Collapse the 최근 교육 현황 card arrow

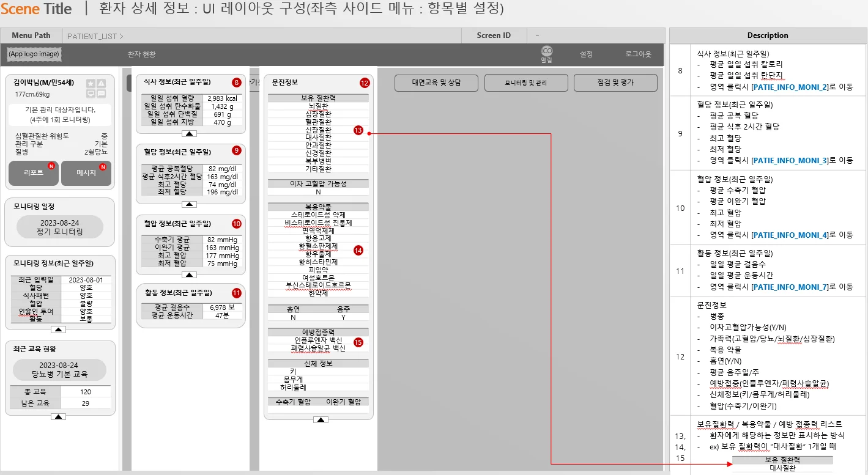[x=58, y=416]
